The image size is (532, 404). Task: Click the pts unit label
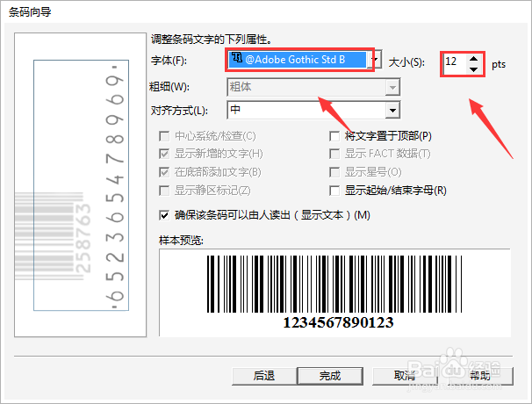499,64
